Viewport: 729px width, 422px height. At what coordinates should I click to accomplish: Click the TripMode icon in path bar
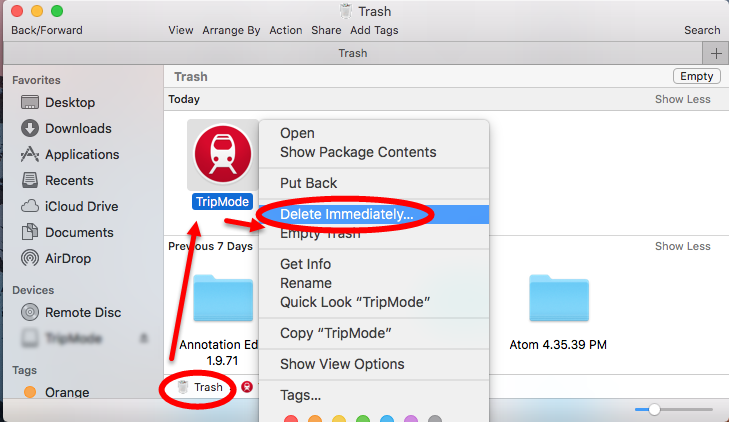(247, 387)
